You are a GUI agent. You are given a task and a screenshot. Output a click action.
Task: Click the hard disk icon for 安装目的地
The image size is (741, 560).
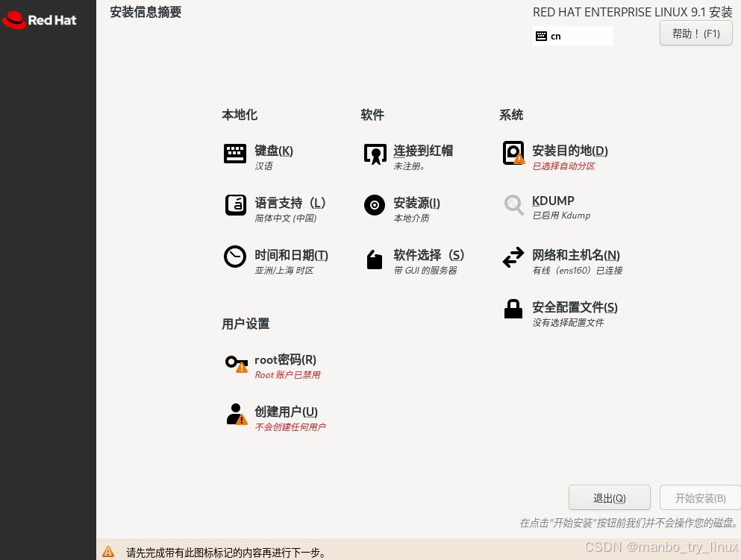pyautogui.click(x=513, y=153)
